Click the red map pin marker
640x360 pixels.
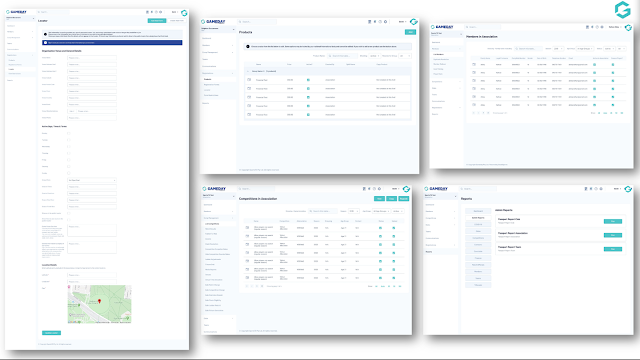(99, 301)
